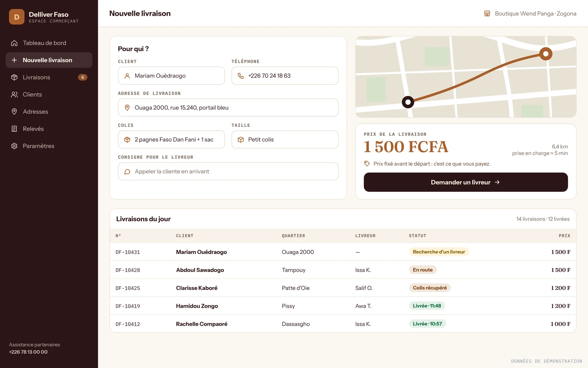Click the speech bubble icon in Consigne field

[127, 171]
